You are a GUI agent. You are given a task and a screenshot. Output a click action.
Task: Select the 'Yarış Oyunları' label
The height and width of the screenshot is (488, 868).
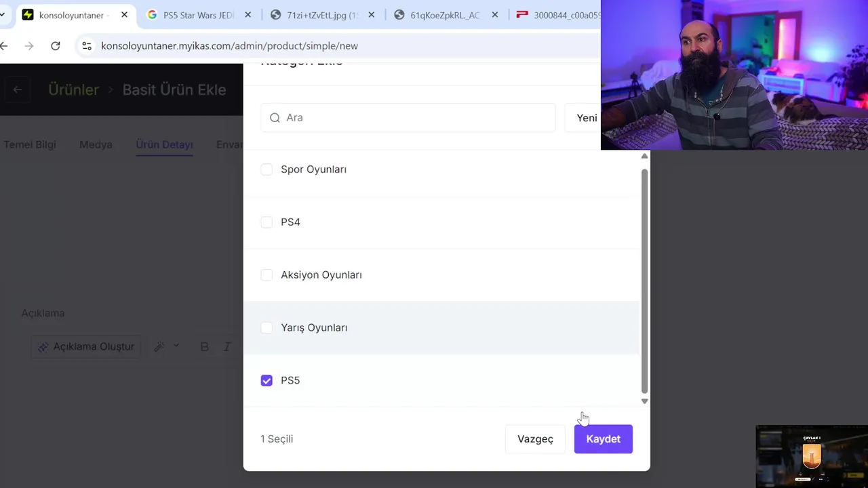[x=314, y=328]
